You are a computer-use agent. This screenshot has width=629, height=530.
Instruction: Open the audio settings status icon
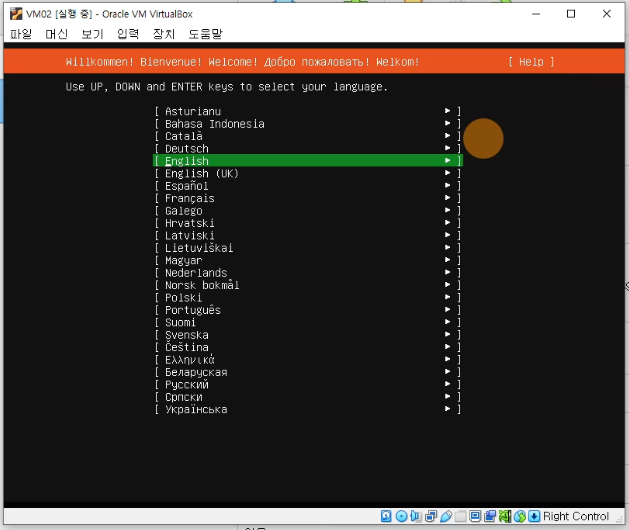[416, 516]
